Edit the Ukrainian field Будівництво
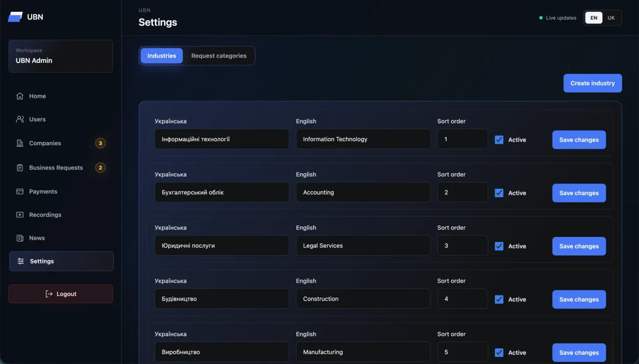The height and width of the screenshot is (364, 639). (x=222, y=299)
